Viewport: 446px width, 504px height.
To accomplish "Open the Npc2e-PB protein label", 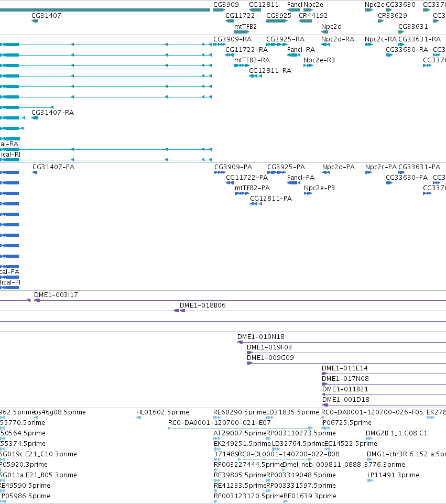I will click(319, 188).
